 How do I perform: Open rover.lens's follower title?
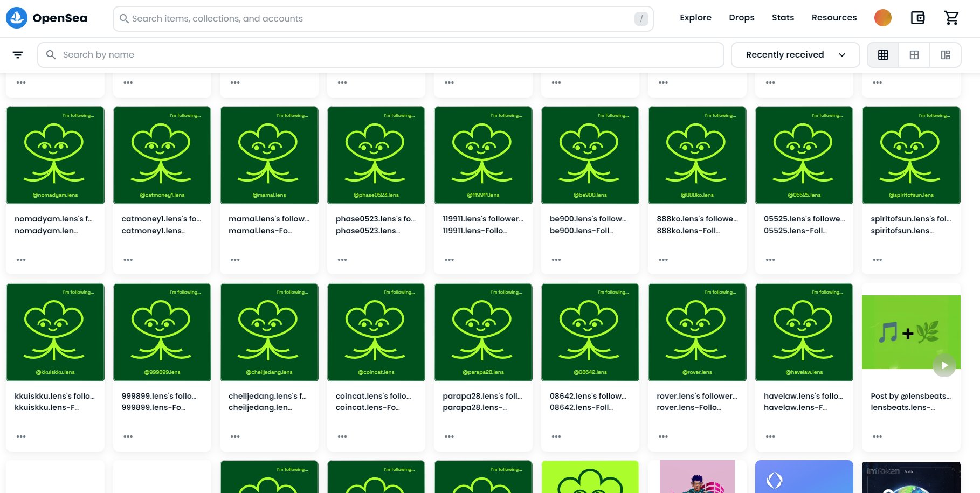697,396
